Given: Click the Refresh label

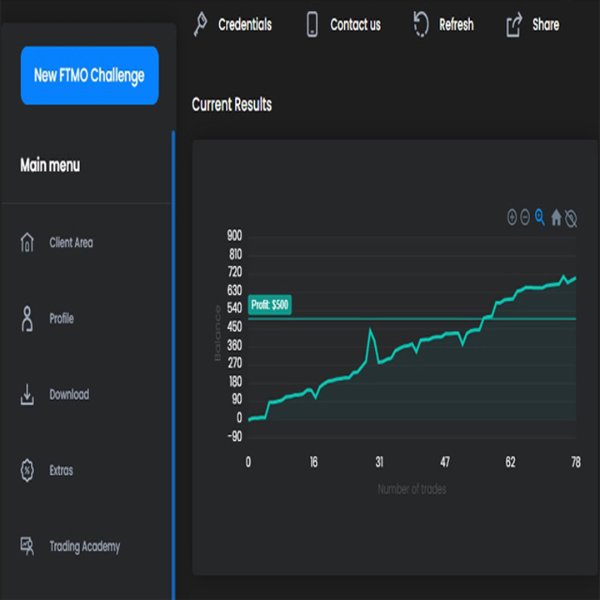Looking at the screenshot, I should (456, 24).
